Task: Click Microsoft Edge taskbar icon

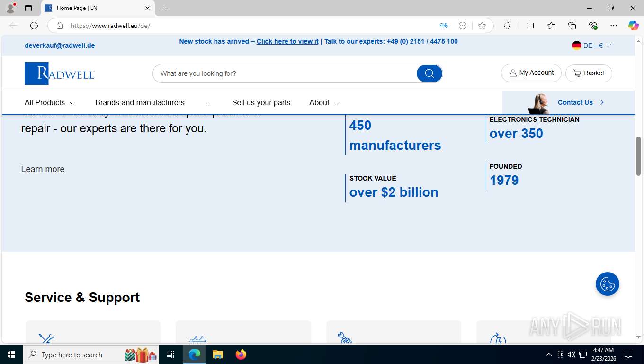Action: (x=195, y=355)
